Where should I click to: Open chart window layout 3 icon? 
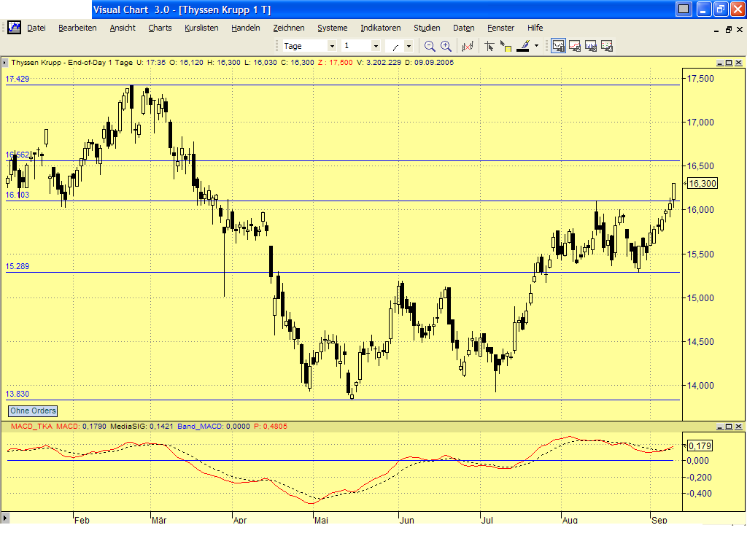590,45
